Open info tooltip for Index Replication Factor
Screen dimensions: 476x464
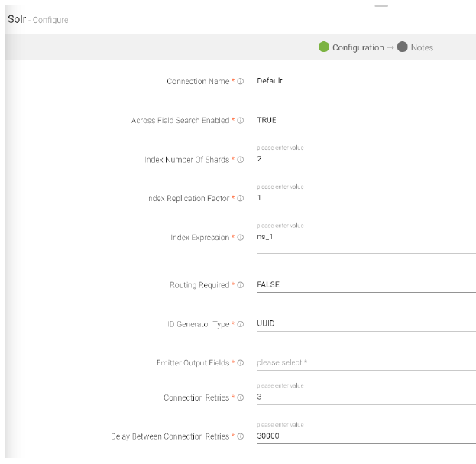[241, 199]
